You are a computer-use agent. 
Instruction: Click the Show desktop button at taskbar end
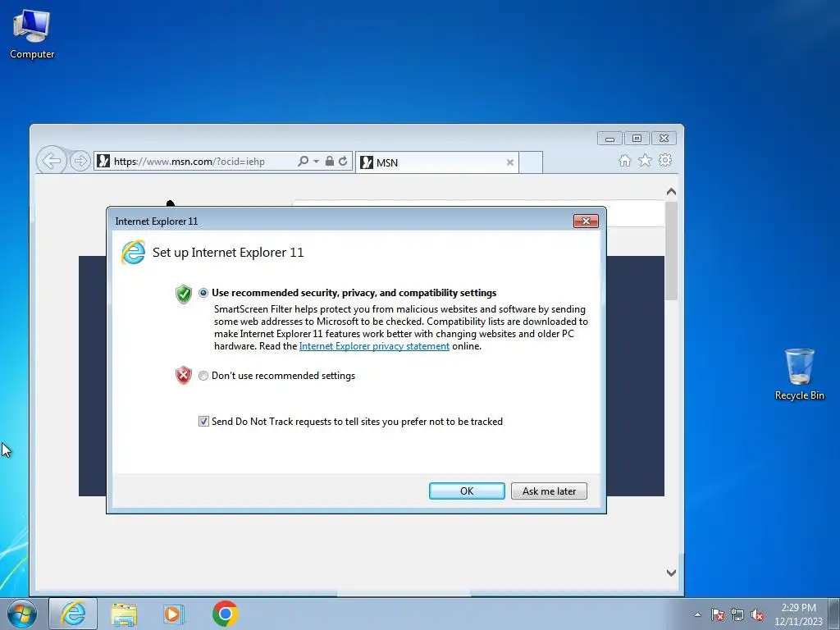(835, 614)
